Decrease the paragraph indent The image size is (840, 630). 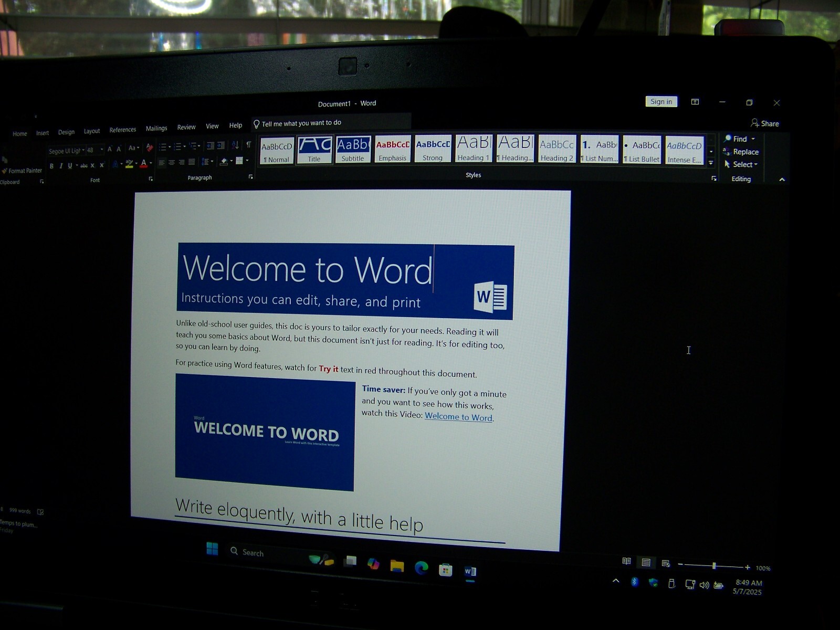pos(211,145)
